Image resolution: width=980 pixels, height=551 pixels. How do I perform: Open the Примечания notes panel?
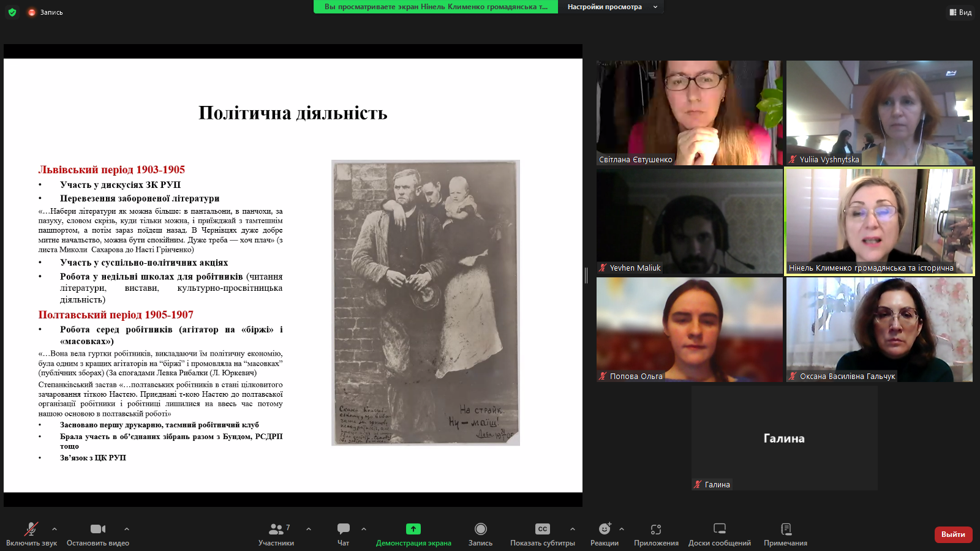point(785,534)
